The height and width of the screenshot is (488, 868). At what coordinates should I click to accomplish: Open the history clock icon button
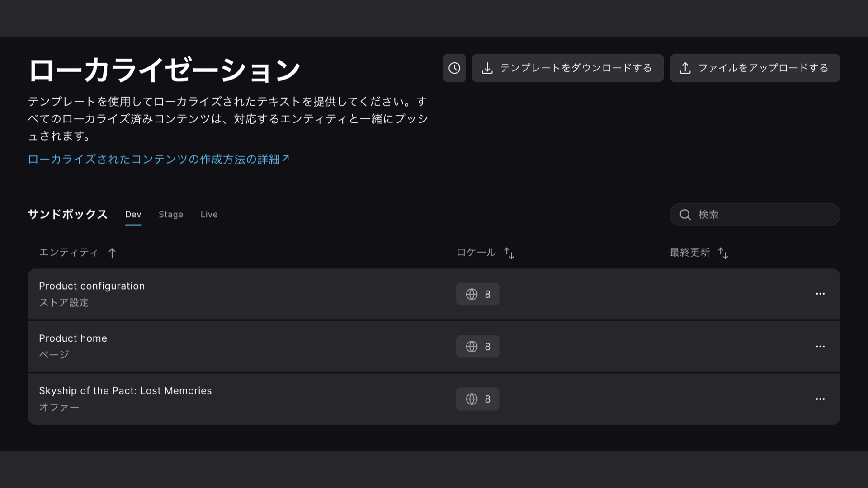(x=454, y=68)
